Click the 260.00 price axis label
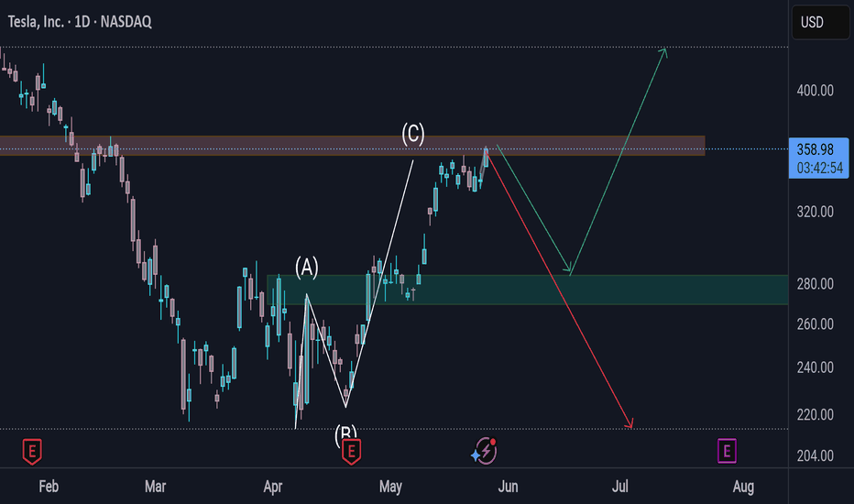This screenshot has width=854, height=504. pyautogui.click(x=816, y=324)
